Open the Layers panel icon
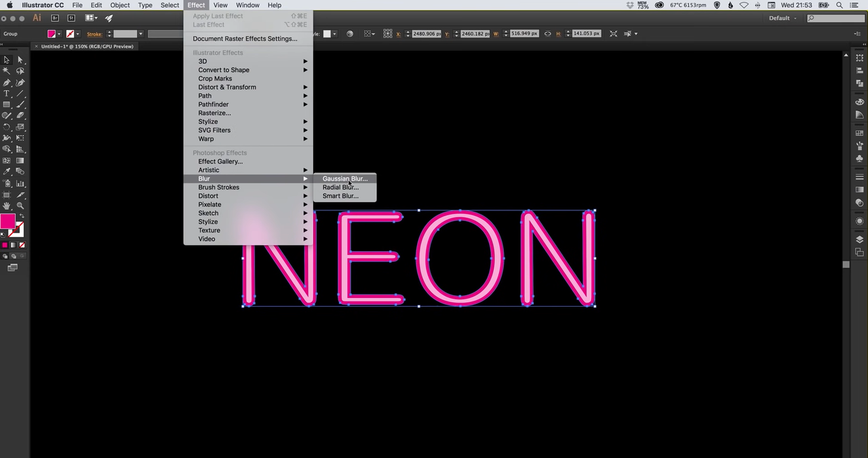The height and width of the screenshot is (458, 868). point(860,240)
